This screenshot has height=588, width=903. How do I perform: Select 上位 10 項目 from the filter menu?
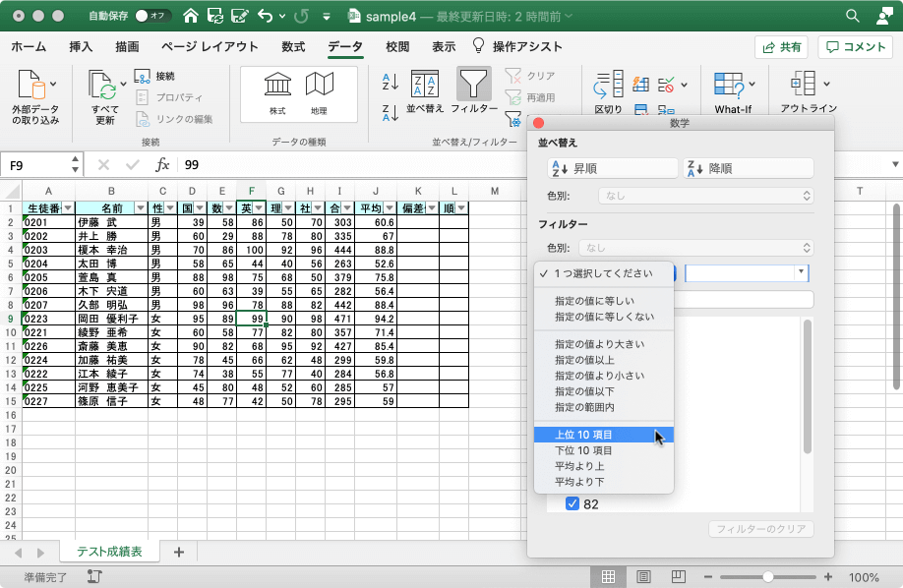tap(584, 435)
